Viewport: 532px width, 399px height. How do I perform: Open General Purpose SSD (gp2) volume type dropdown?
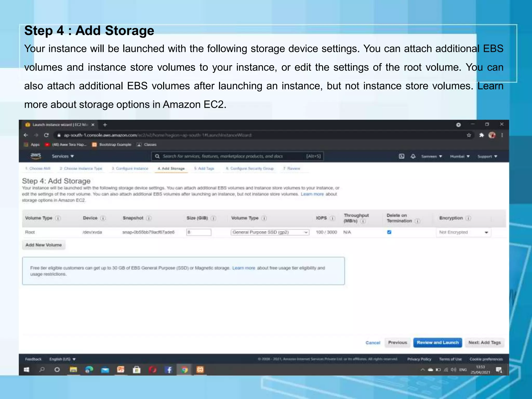pyautogui.click(x=270, y=232)
